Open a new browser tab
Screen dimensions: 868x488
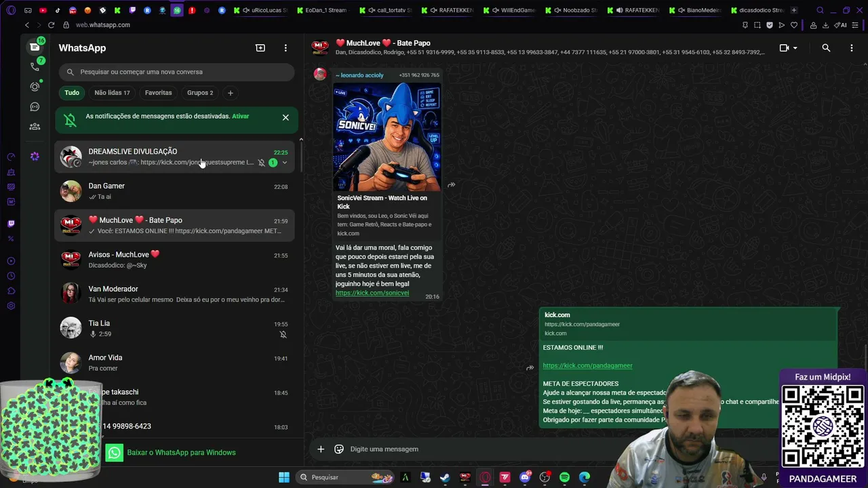point(794,10)
